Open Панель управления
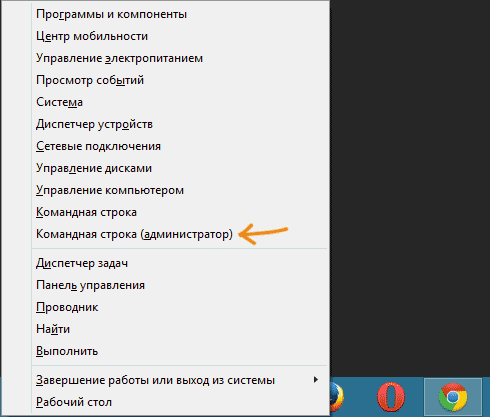 point(180,285)
